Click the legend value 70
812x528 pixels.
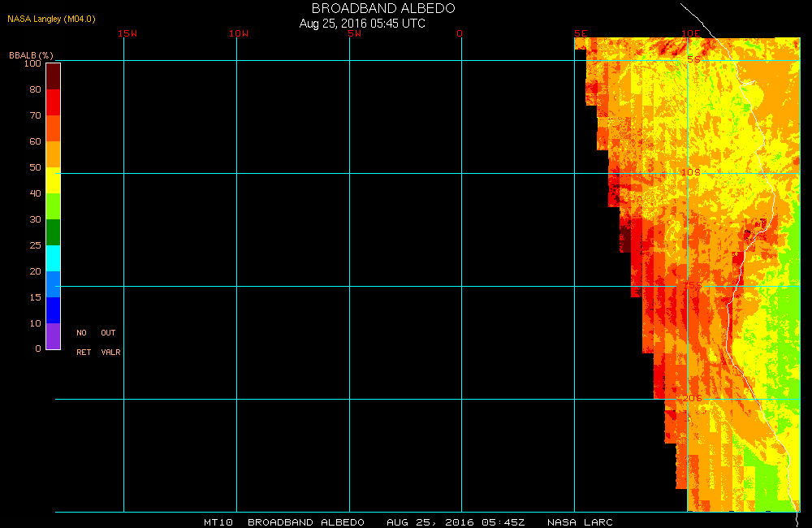click(35, 115)
